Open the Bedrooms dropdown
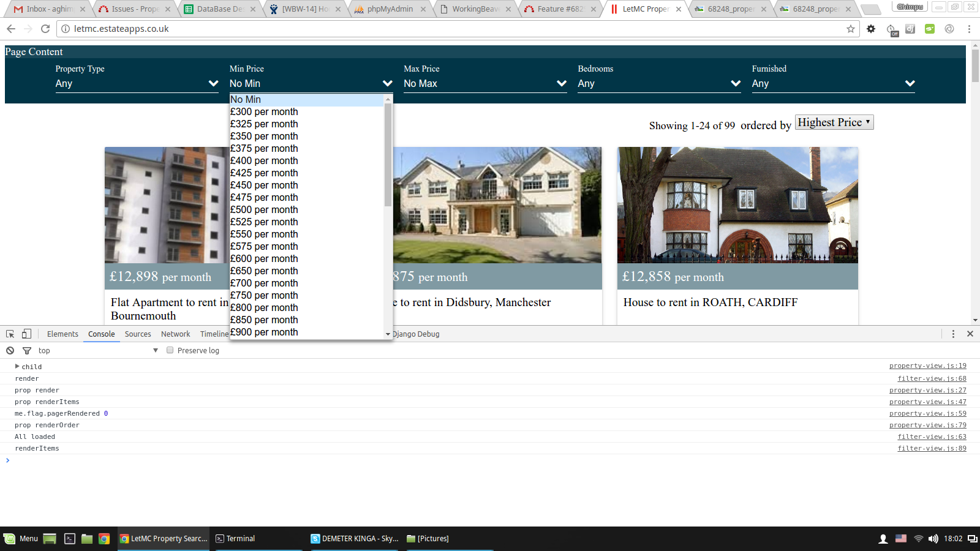980x551 pixels. [x=659, y=83]
